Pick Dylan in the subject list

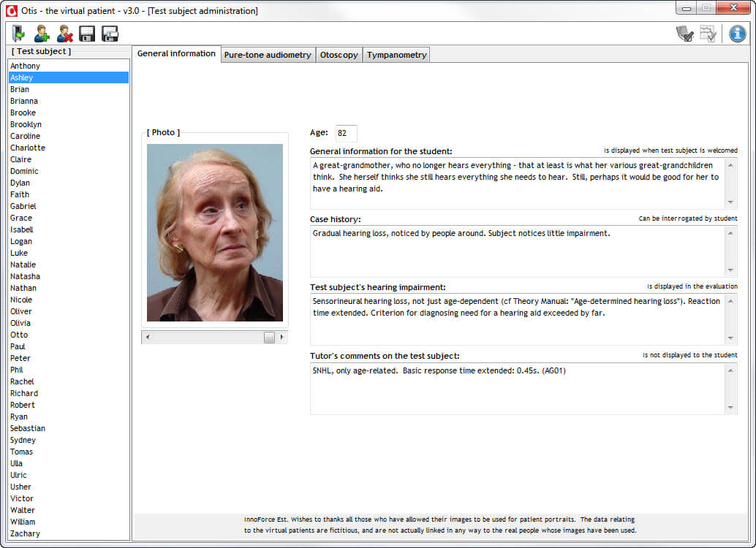coord(69,183)
